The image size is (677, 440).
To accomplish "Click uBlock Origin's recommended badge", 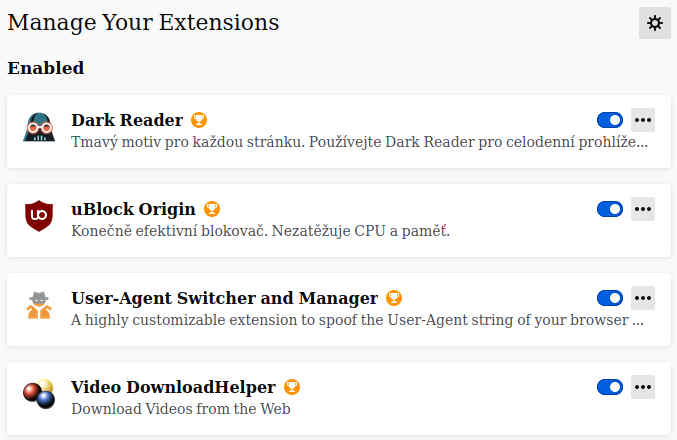I will click(212, 209).
